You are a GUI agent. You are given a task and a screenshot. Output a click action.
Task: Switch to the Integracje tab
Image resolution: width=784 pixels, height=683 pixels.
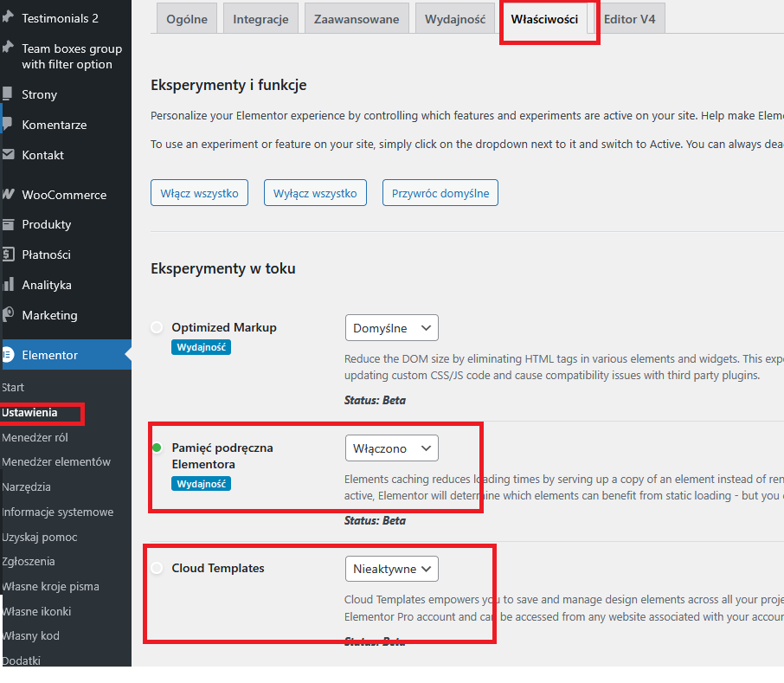click(260, 19)
